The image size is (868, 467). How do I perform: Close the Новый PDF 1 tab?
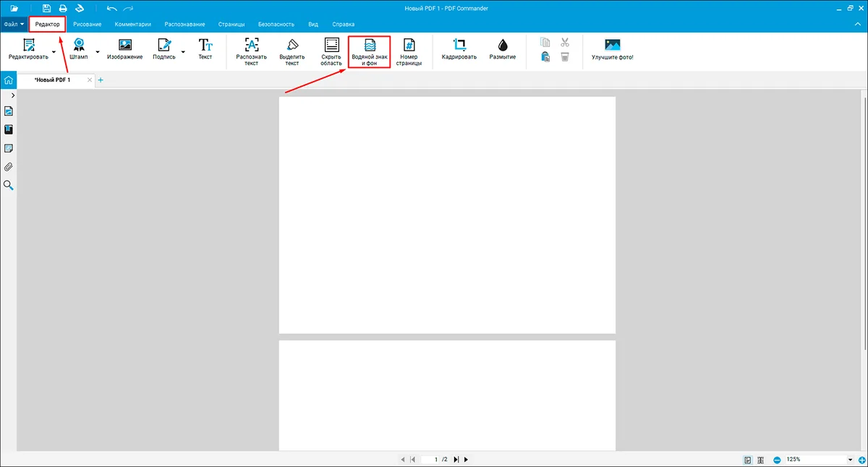pyautogui.click(x=90, y=80)
